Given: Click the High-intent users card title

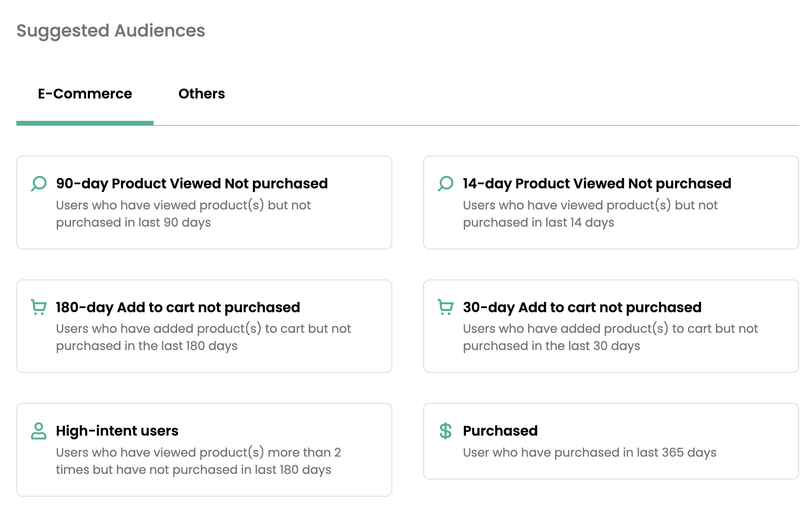Looking at the screenshot, I should [117, 430].
